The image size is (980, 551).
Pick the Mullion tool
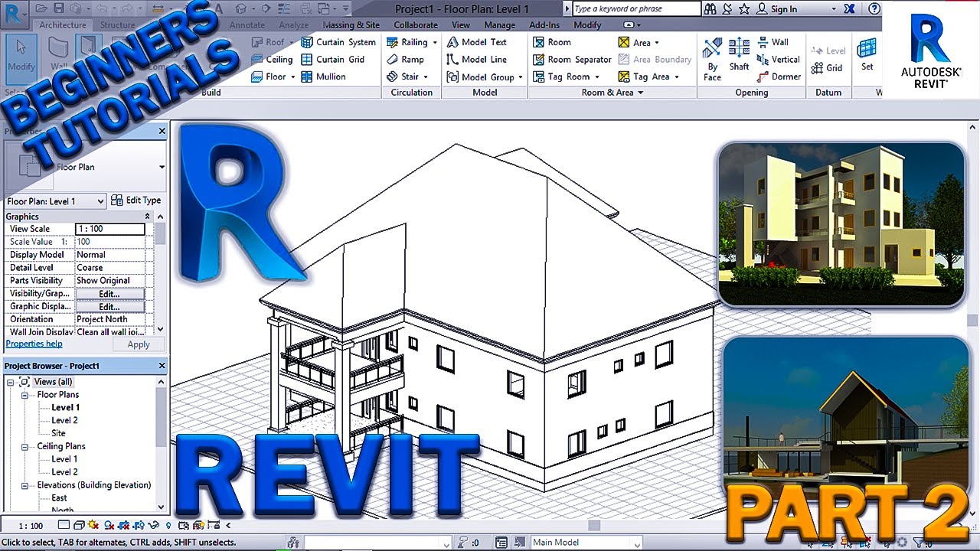tap(323, 77)
